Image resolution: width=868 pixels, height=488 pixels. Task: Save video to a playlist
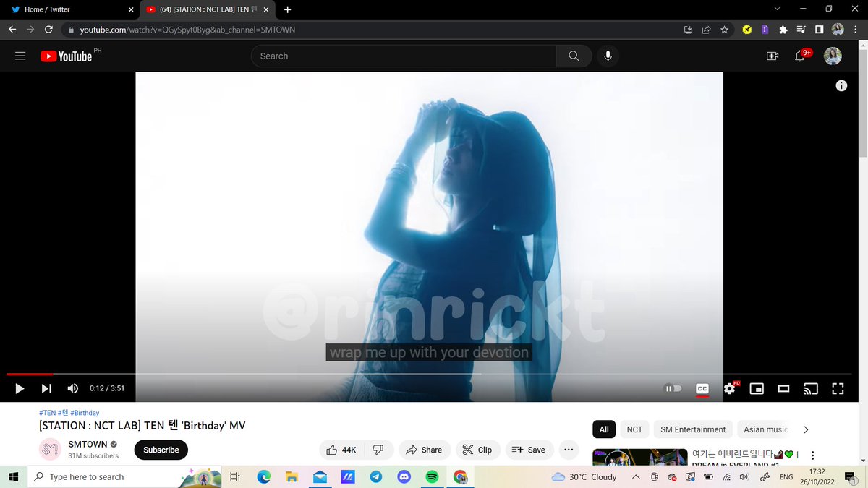point(528,450)
